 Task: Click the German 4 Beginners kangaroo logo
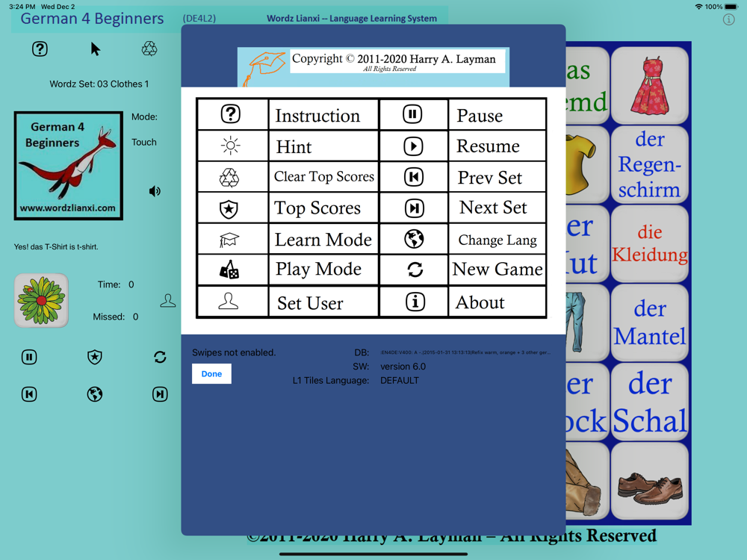point(69,166)
